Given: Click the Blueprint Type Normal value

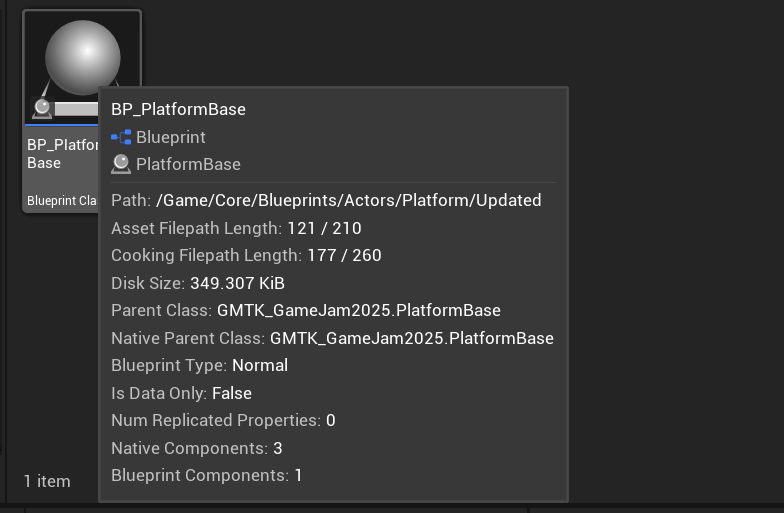Looking at the screenshot, I should [260, 365].
